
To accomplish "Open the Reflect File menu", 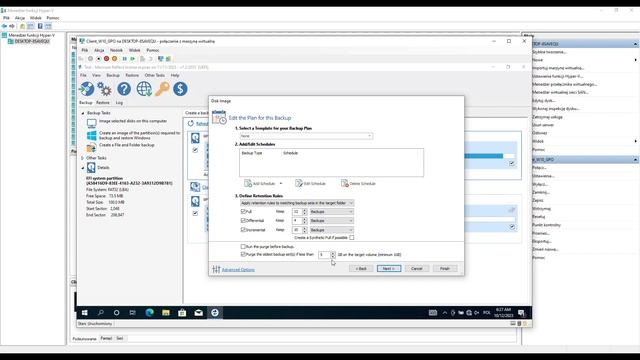I will pyautogui.click(x=83, y=76).
